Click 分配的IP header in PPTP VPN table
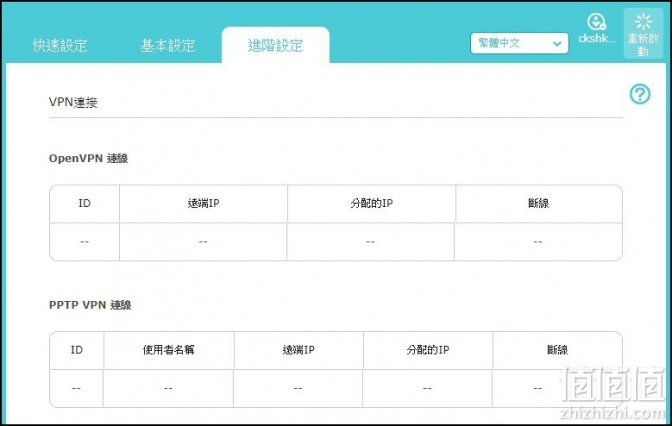Image resolution: width=672 pixels, height=426 pixels. click(x=428, y=350)
